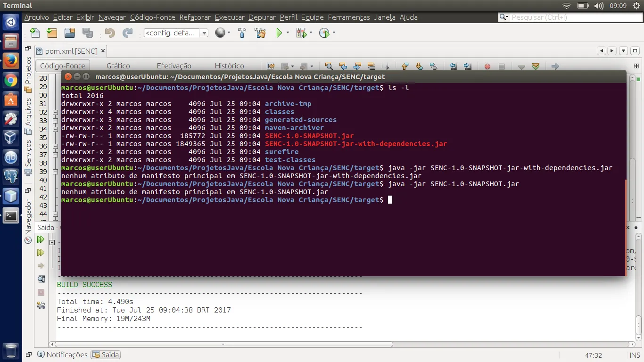Click the Find Previous Occurrence icon
The height and width of the screenshot is (362, 644).
[x=343, y=66]
